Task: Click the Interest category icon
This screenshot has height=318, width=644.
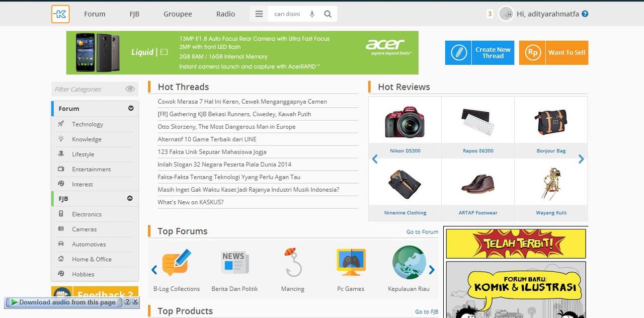Action: coord(61,184)
